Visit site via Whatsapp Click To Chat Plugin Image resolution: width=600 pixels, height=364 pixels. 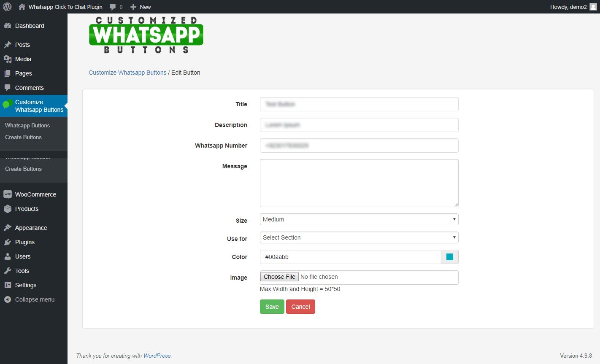click(61, 7)
